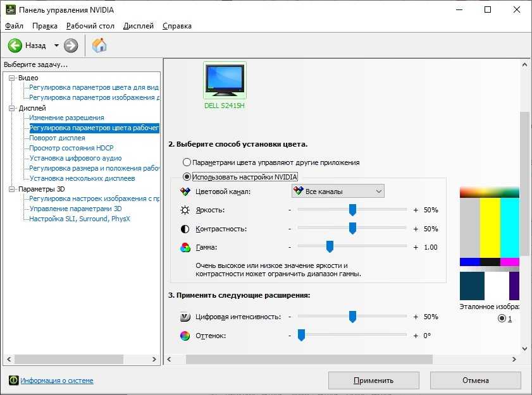Image resolution: width=532 pixels, height=395 pixels.
Task: Select 'Параметрами цвета управляют другие приложения' option
Action: click(187, 162)
